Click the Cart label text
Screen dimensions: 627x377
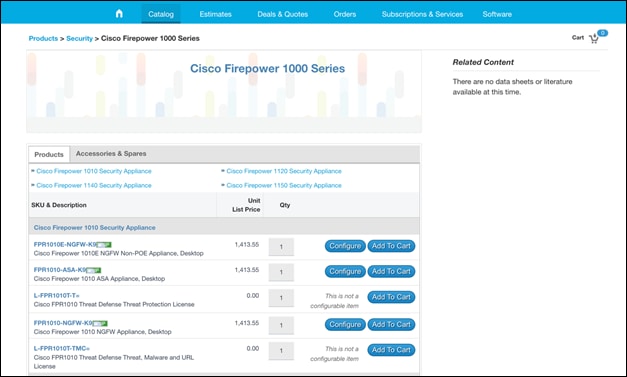coord(578,38)
